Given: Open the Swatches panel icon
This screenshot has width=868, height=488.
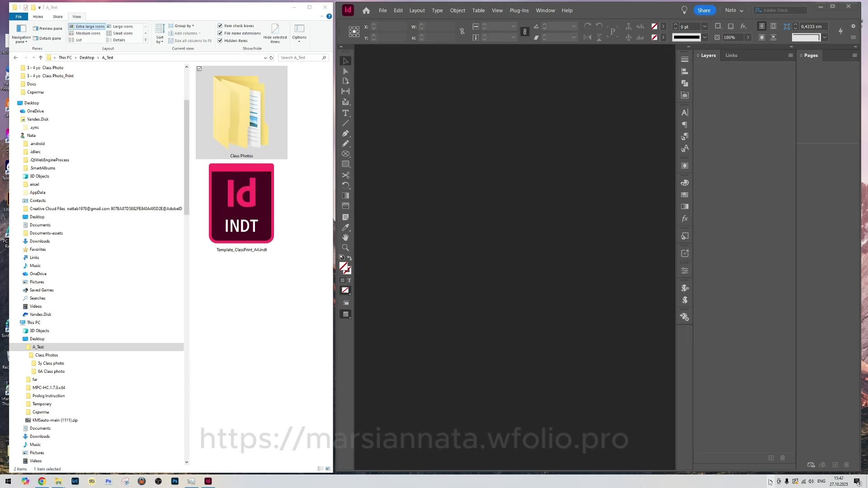Looking at the screenshot, I should (x=685, y=195).
